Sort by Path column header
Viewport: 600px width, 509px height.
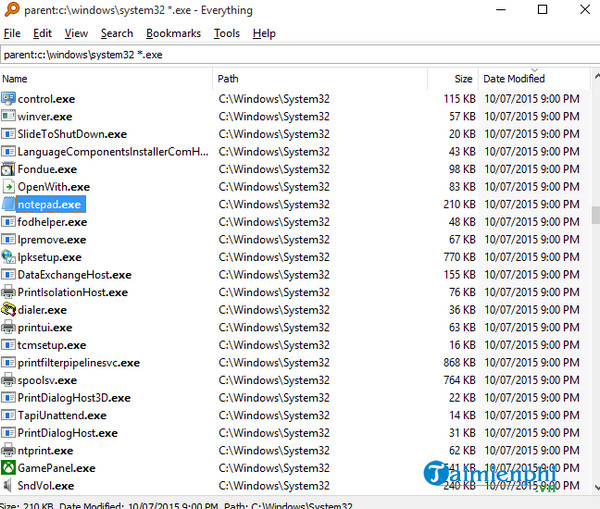320,78
